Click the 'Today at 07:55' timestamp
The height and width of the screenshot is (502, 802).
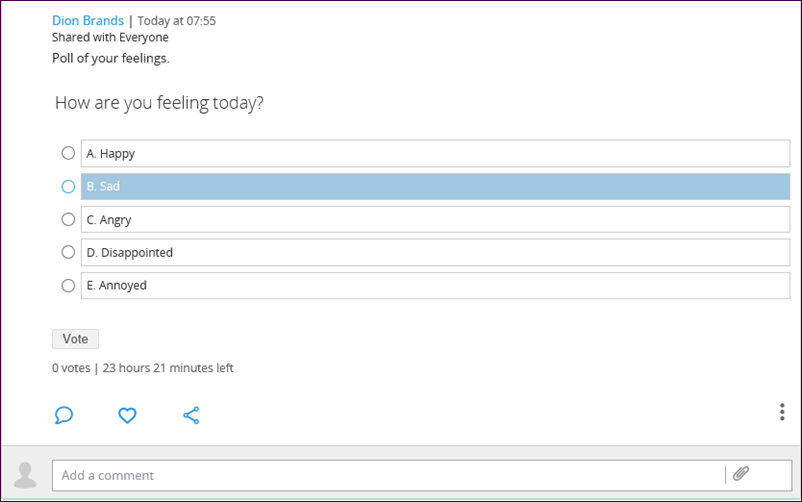(x=176, y=21)
